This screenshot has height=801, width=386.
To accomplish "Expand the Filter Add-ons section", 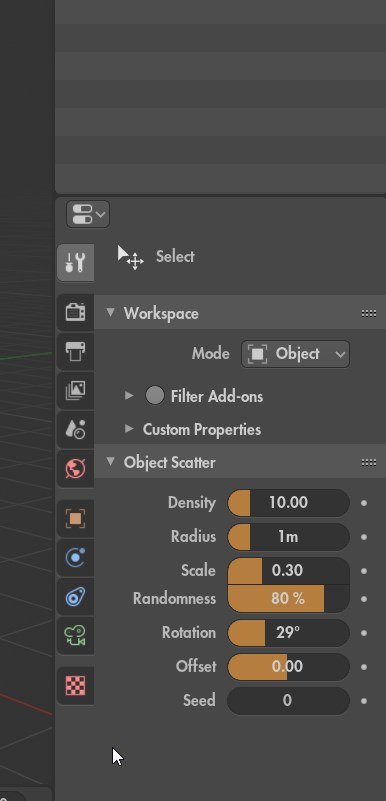I will pyautogui.click(x=129, y=395).
